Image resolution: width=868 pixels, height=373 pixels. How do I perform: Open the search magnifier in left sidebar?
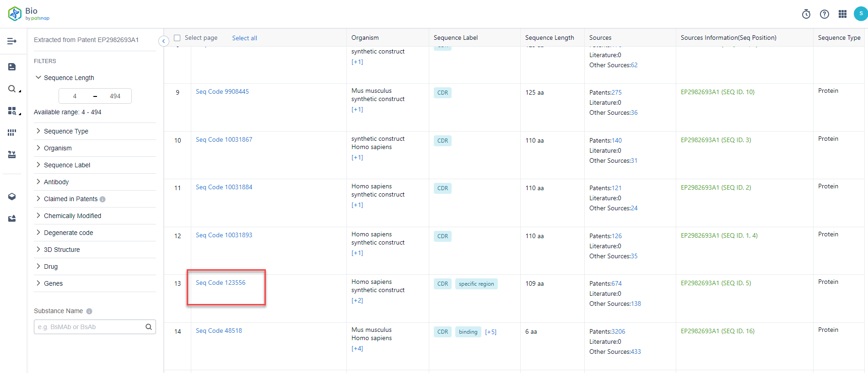pyautogui.click(x=12, y=89)
